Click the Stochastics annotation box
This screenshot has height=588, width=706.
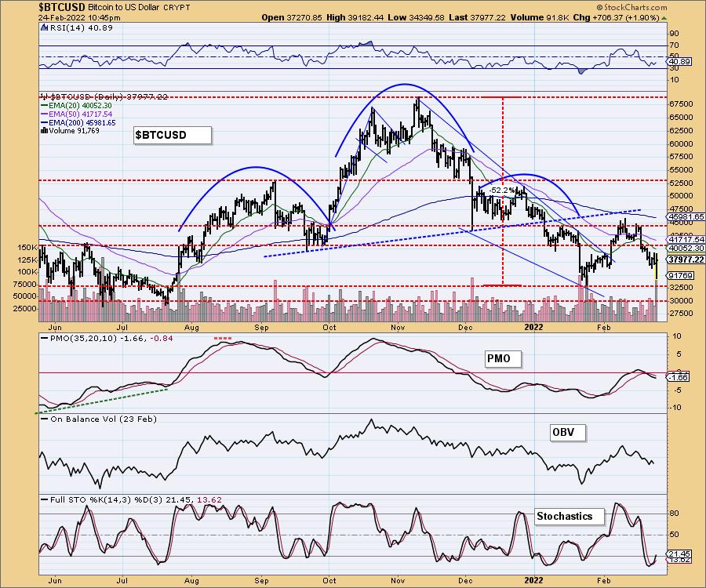570,517
